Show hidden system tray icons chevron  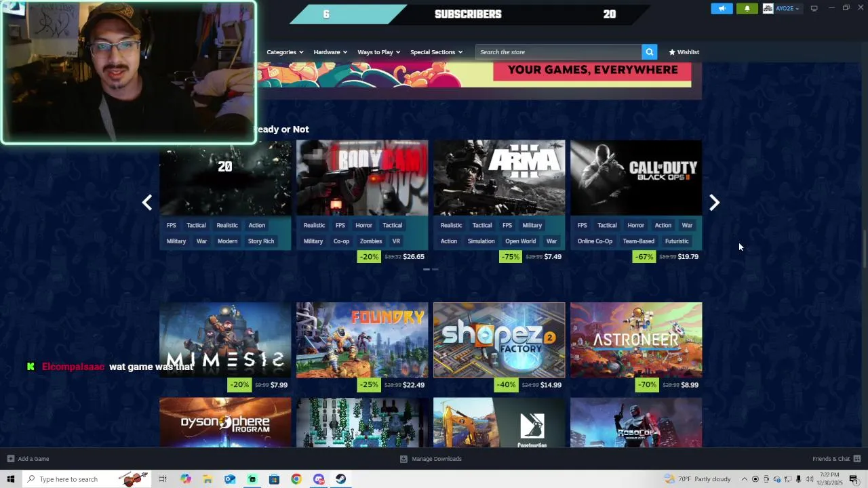[x=745, y=479]
